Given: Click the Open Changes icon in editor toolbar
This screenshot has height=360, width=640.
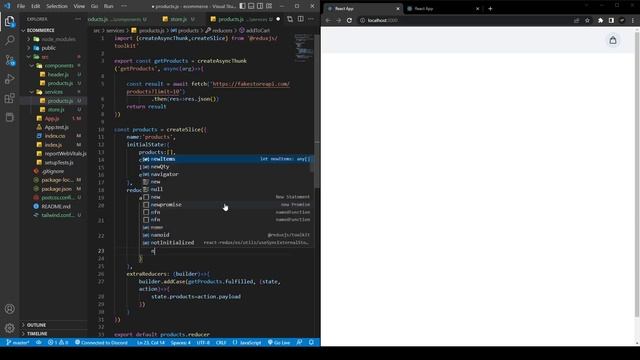Looking at the screenshot, I should [290, 19].
